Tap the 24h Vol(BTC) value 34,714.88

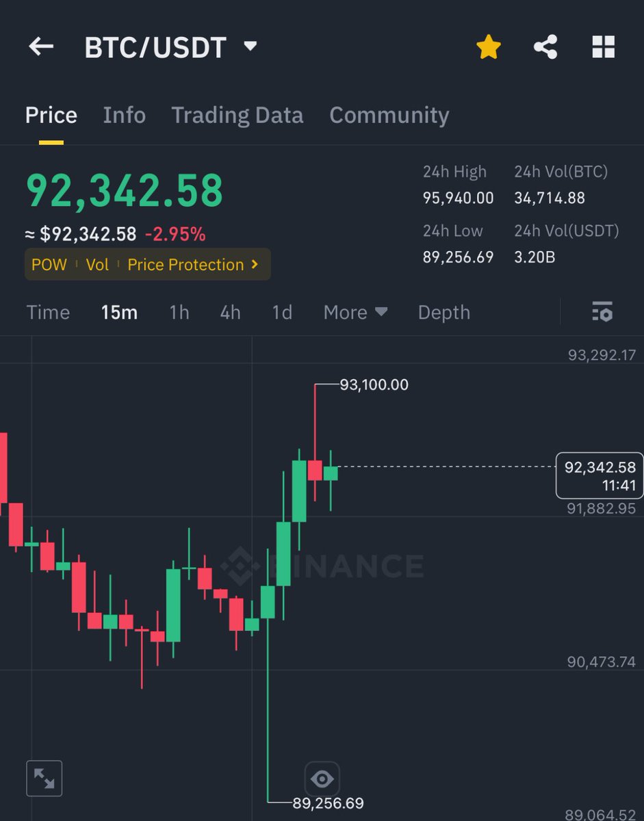click(550, 198)
